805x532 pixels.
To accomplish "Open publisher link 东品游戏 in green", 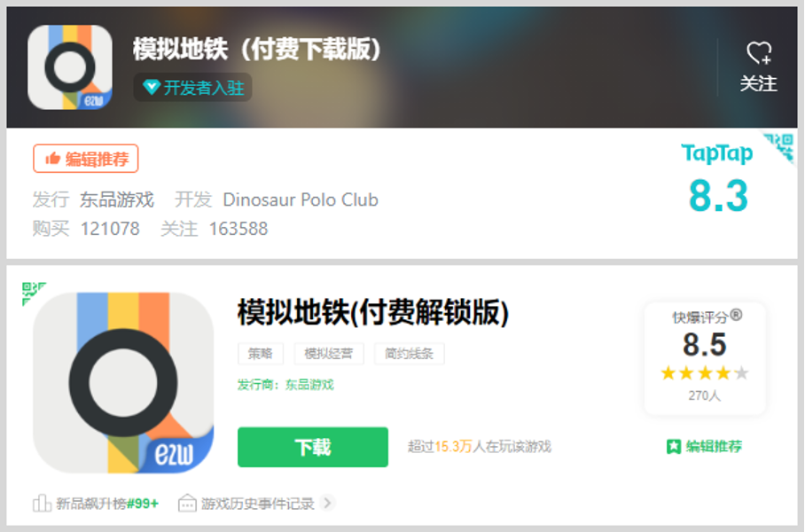I will pos(309,385).
